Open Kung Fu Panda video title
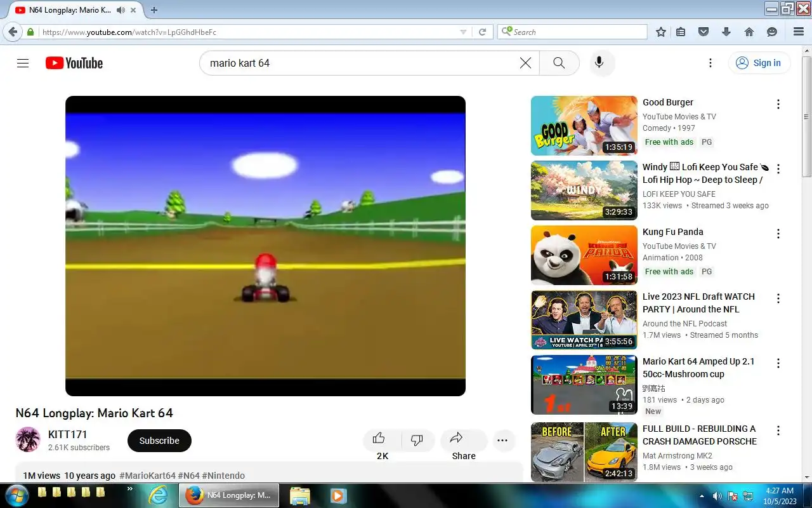 point(672,232)
